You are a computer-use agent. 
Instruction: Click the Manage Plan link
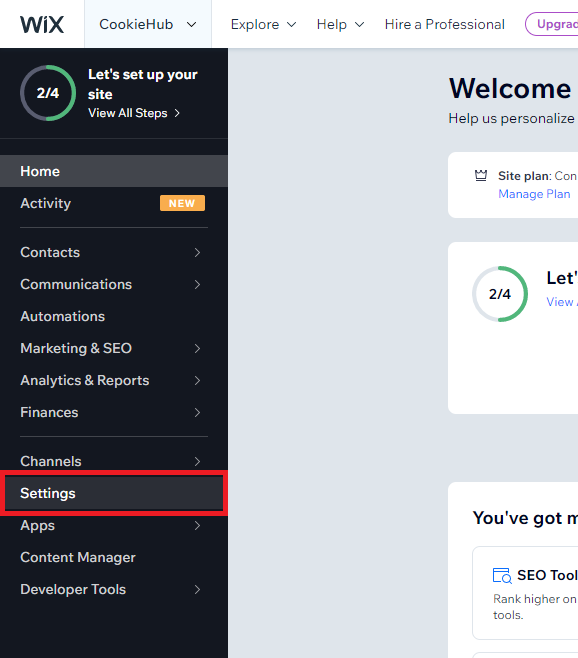(534, 194)
